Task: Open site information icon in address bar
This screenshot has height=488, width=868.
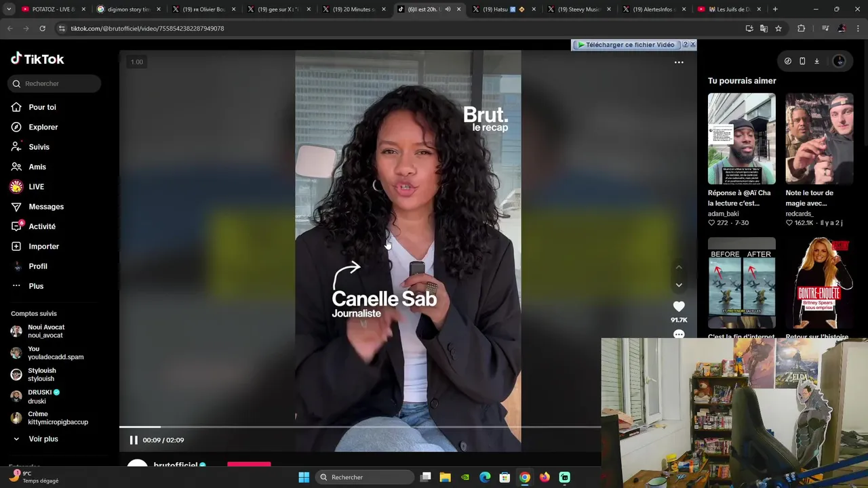Action: pyautogui.click(x=62, y=28)
